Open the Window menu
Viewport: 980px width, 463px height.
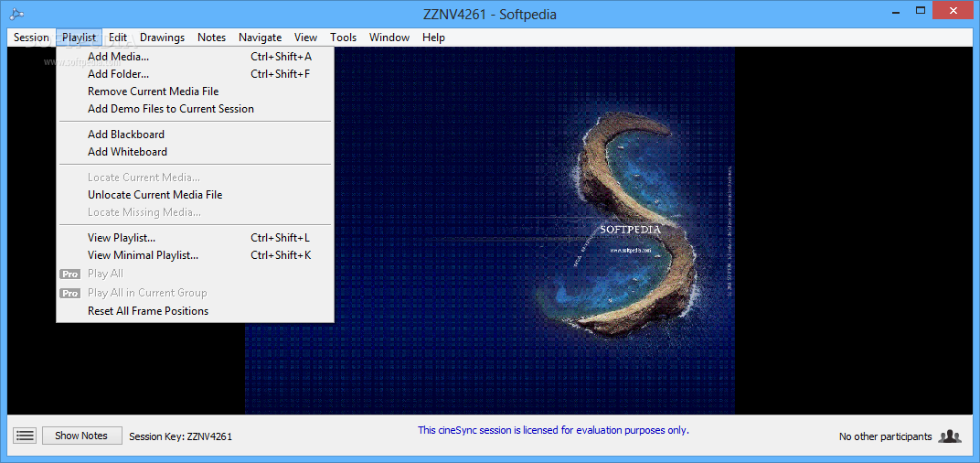(389, 38)
